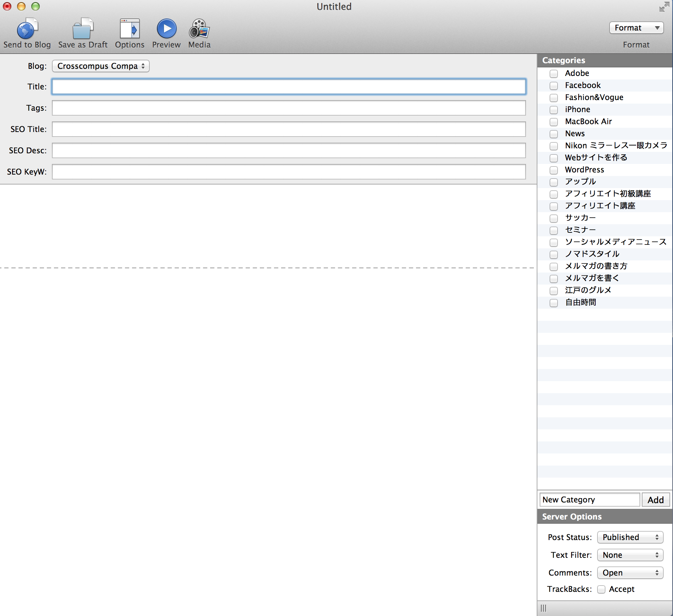Check the iPhone category
Screen dimensions: 673x616
(554, 110)
